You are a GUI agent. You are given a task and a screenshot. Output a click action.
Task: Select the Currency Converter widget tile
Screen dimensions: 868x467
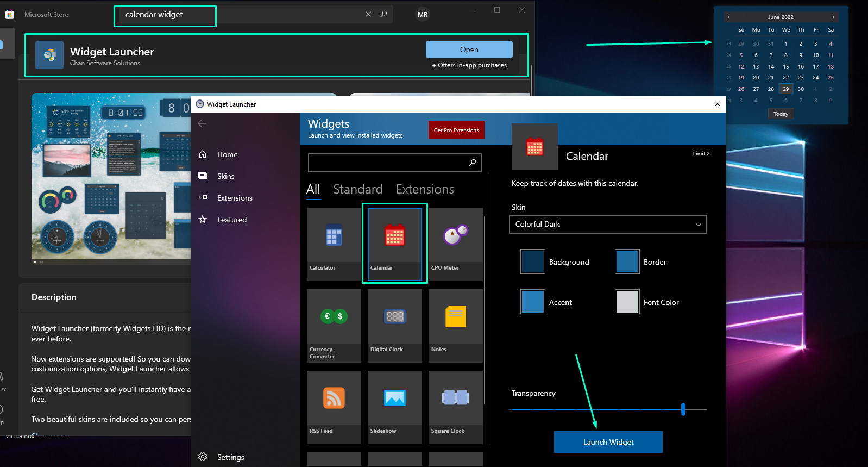pos(334,326)
